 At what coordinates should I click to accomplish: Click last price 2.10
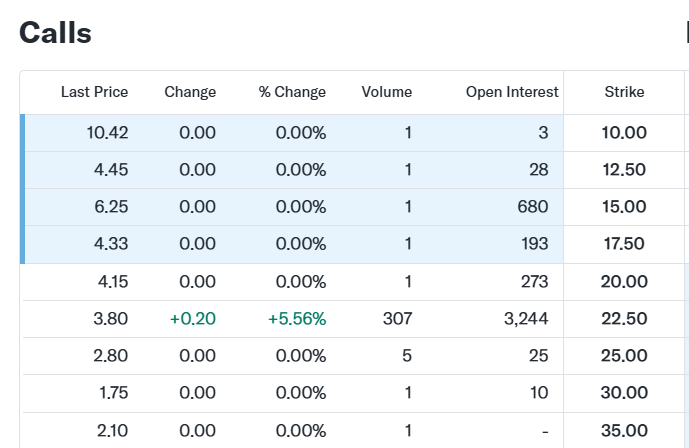(x=112, y=430)
